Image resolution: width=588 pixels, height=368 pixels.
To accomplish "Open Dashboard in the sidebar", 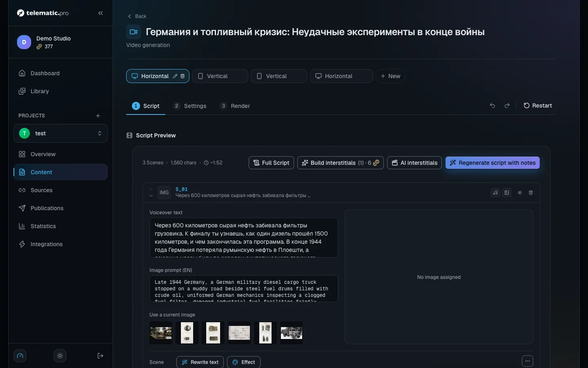I will [x=60, y=73].
